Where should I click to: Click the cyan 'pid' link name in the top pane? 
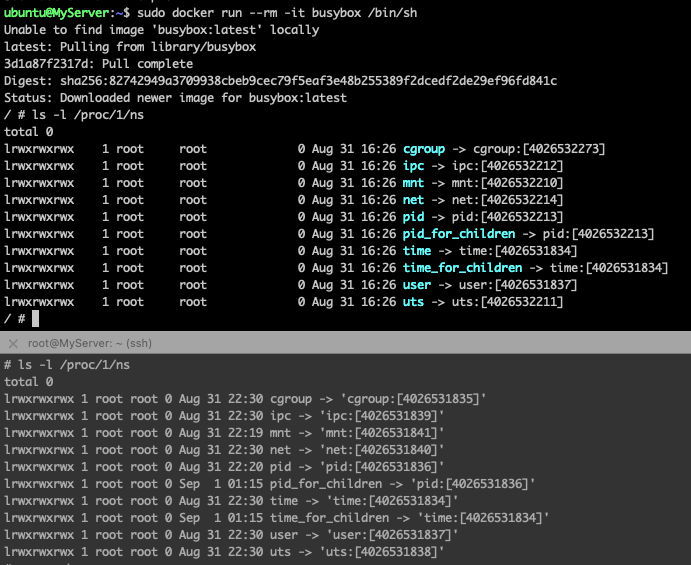pos(413,217)
